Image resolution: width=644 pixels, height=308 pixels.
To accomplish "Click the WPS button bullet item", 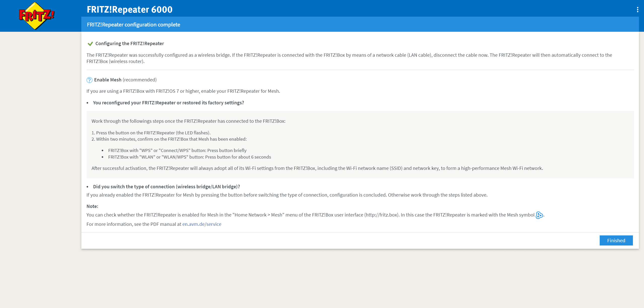I will [x=177, y=150].
